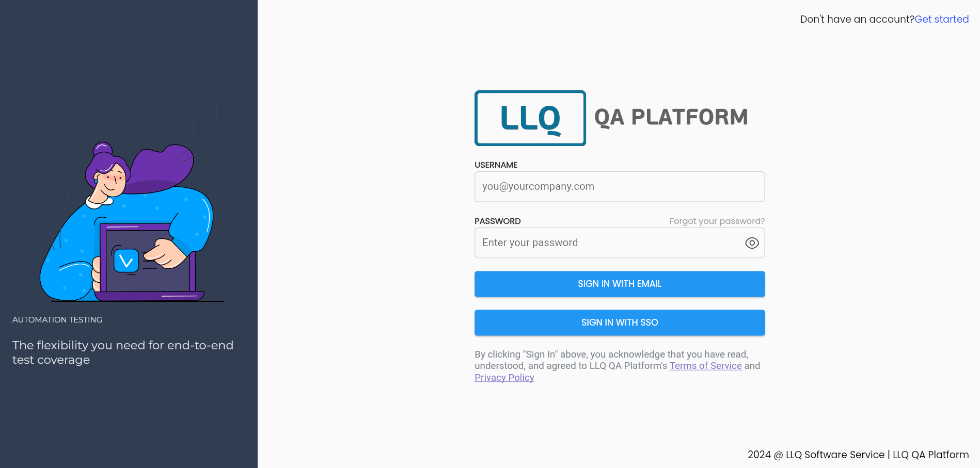980x468 pixels.
Task: Click the QA PLATFORM logo text
Action: point(671,118)
